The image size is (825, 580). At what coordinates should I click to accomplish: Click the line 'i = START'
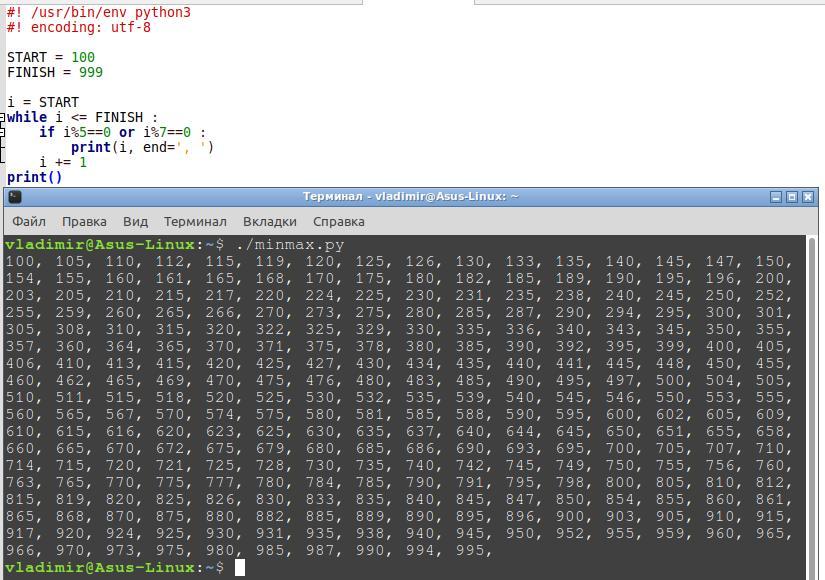point(43,102)
